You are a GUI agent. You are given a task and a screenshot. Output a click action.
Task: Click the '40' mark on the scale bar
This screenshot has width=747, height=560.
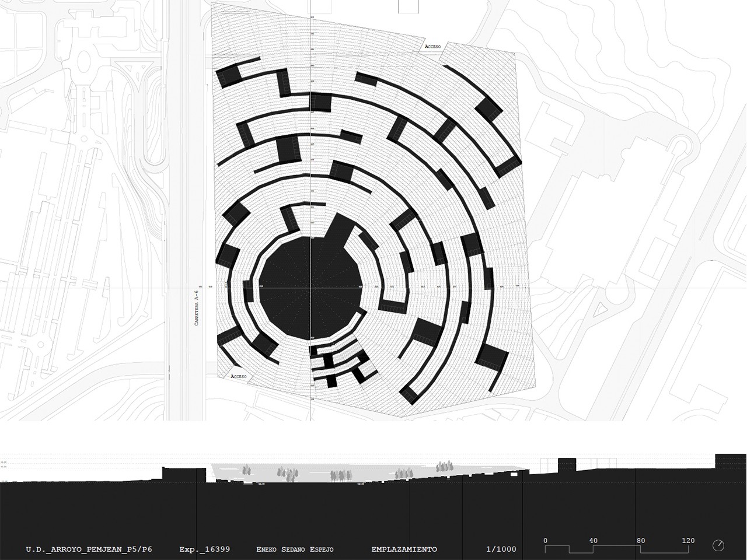pos(594,541)
